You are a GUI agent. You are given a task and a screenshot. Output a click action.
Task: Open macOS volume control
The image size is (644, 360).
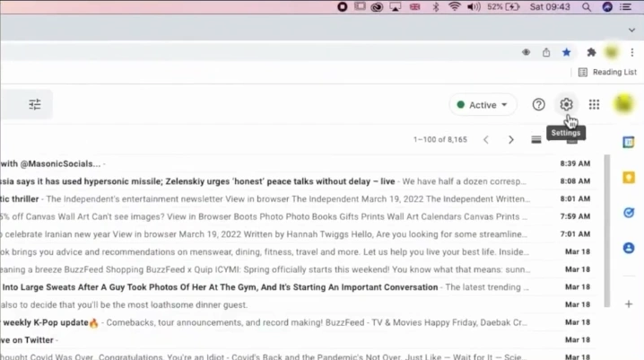[x=474, y=7]
